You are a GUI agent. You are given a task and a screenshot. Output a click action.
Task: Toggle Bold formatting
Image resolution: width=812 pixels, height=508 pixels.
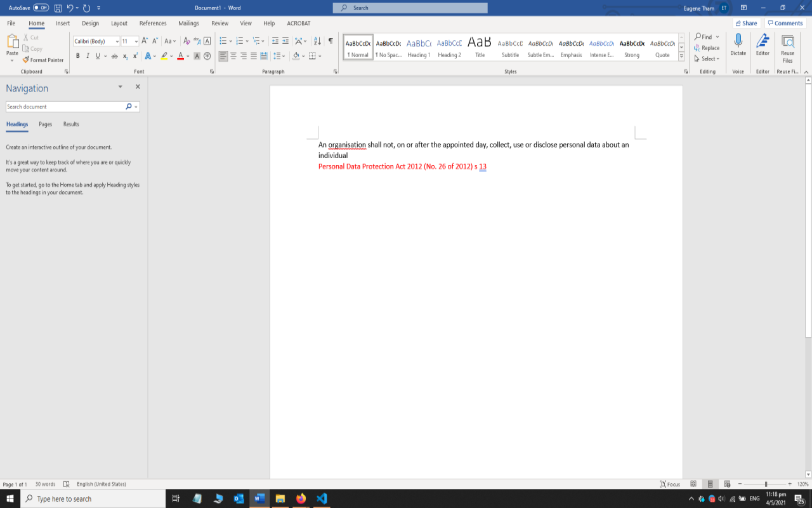tap(78, 56)
